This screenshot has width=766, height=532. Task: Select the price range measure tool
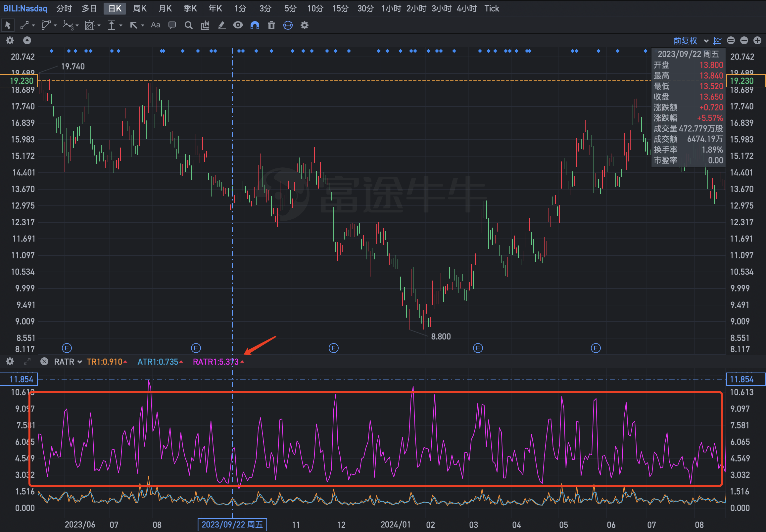111,25
